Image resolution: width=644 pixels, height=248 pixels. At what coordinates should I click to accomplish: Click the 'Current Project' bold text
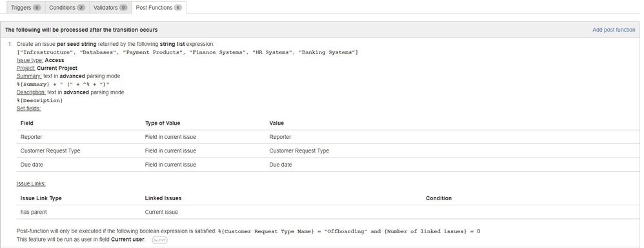point(57,68)
